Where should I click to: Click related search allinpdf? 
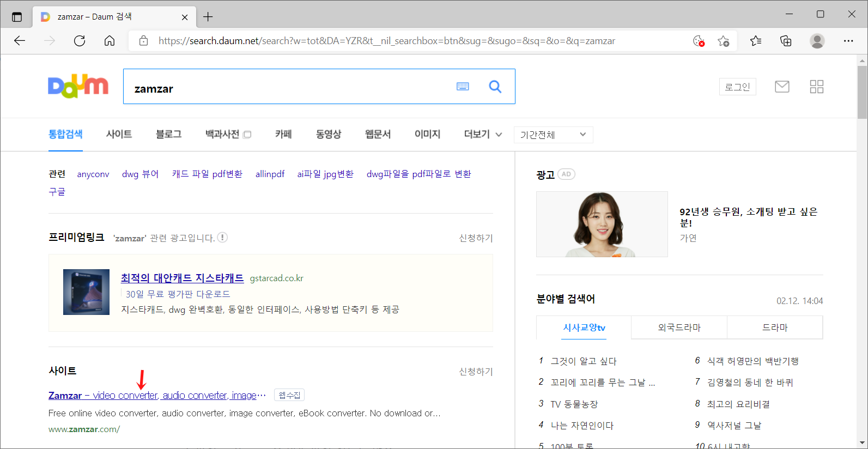tap(270, 174)
